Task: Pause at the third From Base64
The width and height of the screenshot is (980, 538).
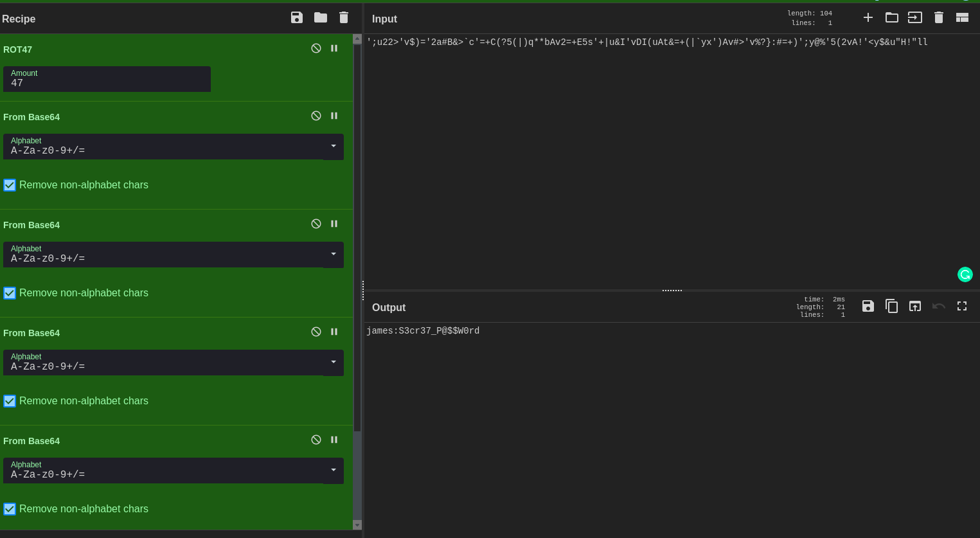Action: pos(334,332)
